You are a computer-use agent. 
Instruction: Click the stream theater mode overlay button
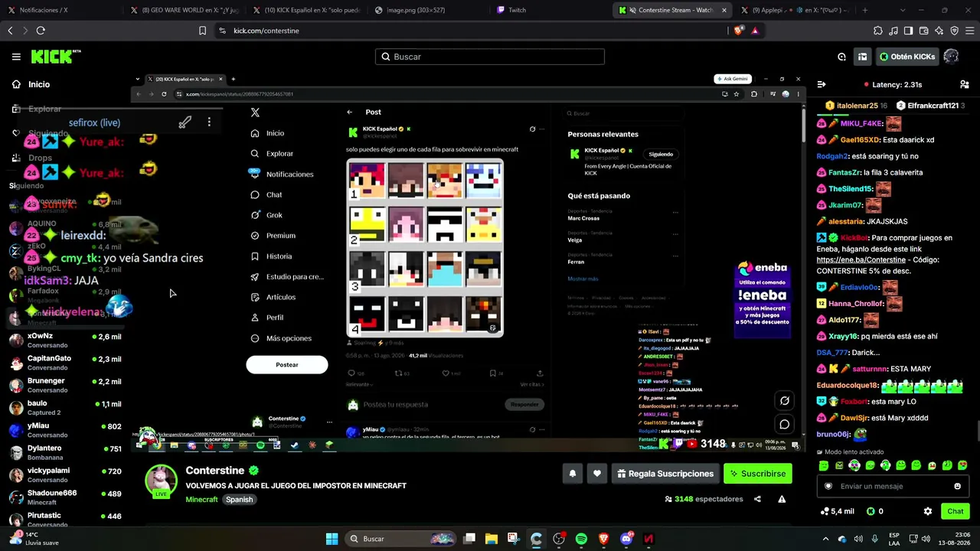click(785, 400)
